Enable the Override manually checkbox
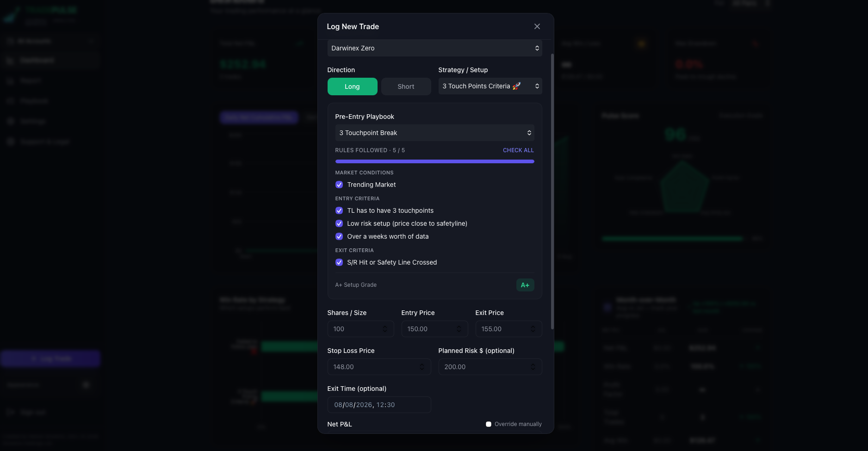This screenshot has width=868, height=451. pos(489,424)
